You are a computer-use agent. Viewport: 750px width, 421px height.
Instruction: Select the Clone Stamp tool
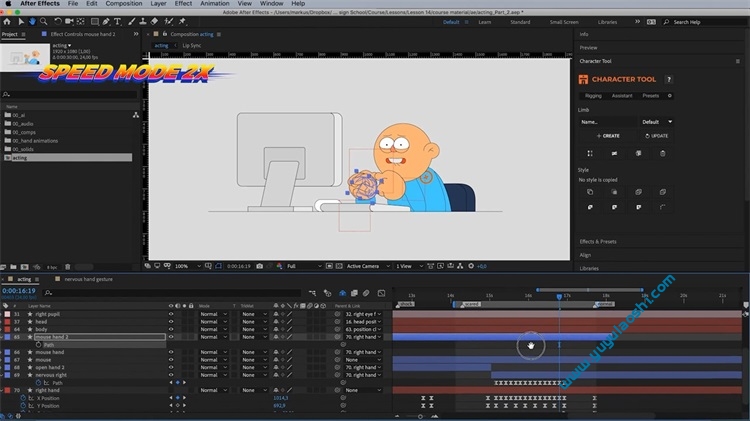point(143,22)
